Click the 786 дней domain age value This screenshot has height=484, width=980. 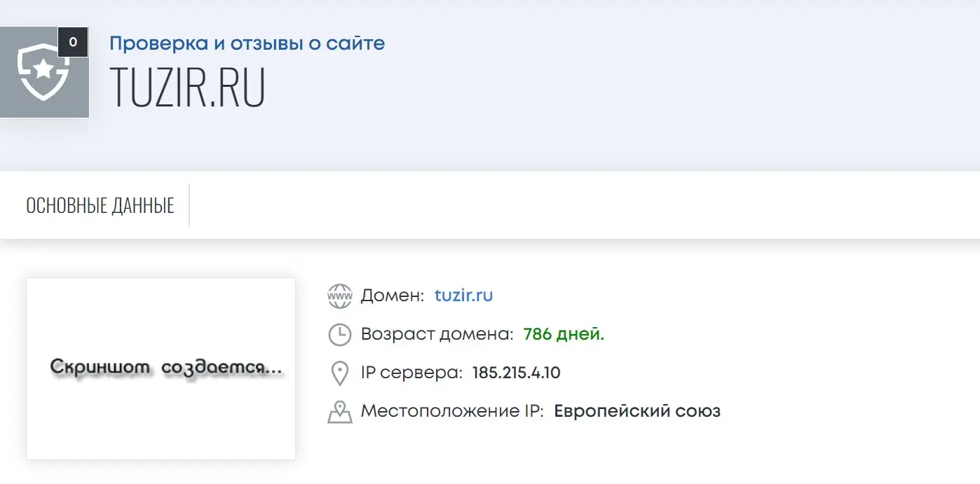(564, 334)
